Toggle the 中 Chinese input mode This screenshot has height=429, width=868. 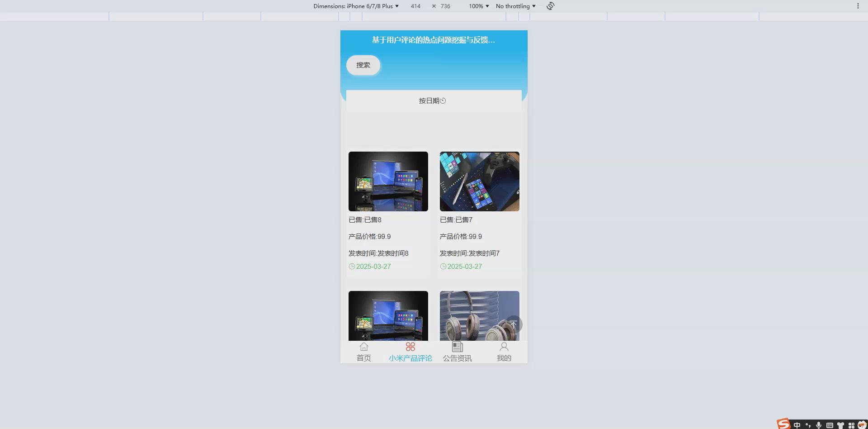coord(797,425)
